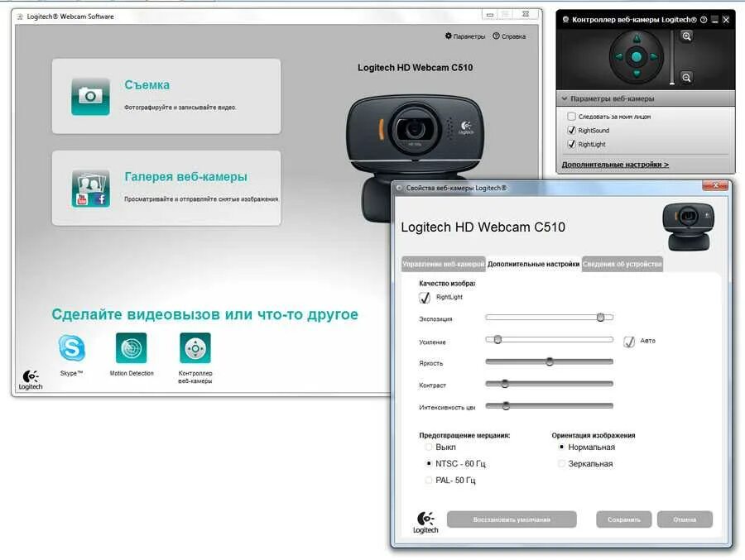Click webcam thumbnail in properties dialog

point(689,227)
